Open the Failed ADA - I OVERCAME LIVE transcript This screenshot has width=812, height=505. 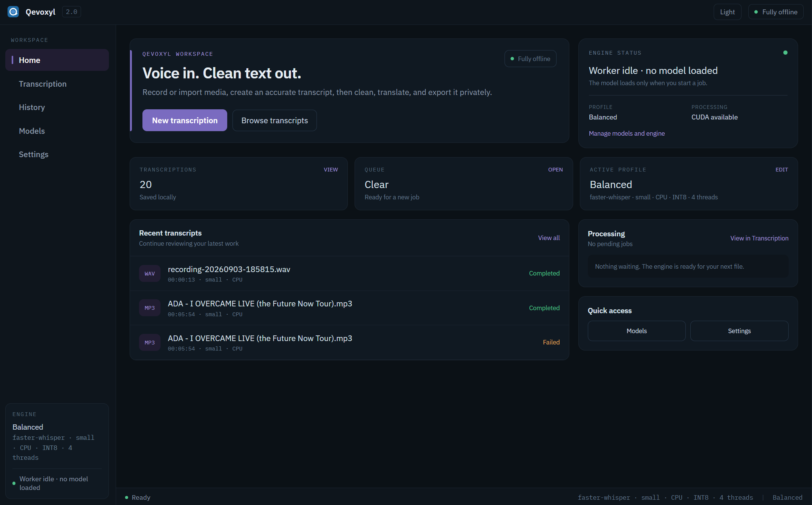click(x=349, y=343)
